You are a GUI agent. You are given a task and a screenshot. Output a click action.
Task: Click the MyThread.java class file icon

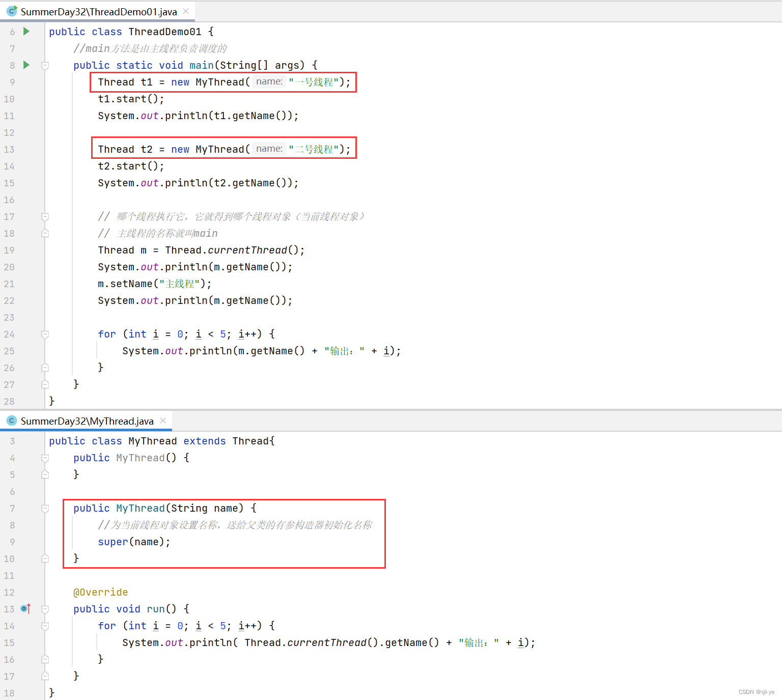click(x=12, y=421)
